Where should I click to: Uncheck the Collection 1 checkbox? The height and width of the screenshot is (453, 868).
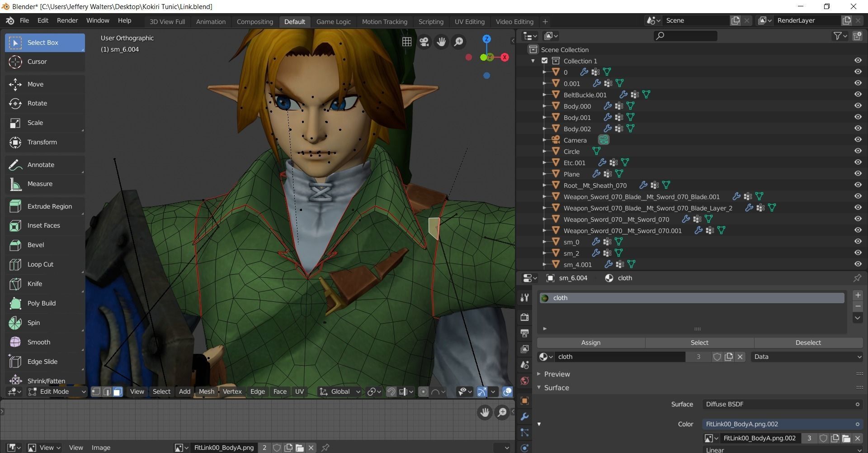click(545, 60)
